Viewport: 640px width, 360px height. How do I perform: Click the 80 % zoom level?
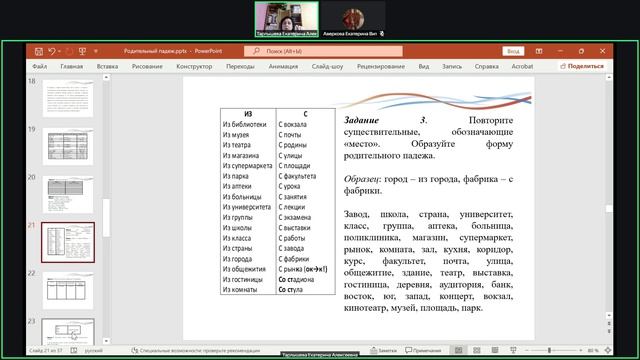click(x=593, y=350)
